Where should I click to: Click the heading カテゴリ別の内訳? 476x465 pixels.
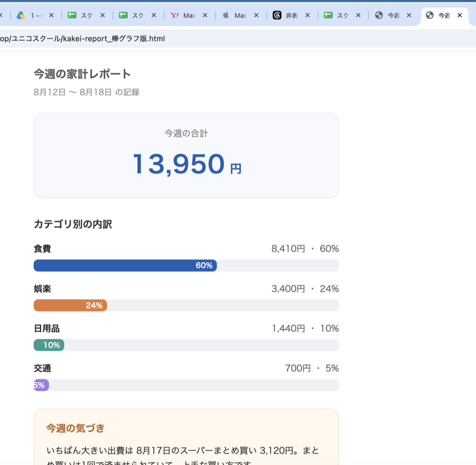click(x=73, y=224)
